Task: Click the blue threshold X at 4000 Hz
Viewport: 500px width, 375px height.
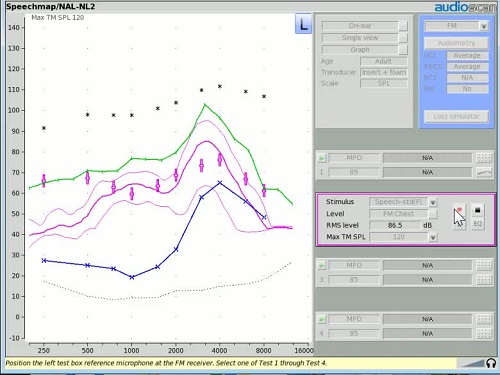Action: (220, 183)
